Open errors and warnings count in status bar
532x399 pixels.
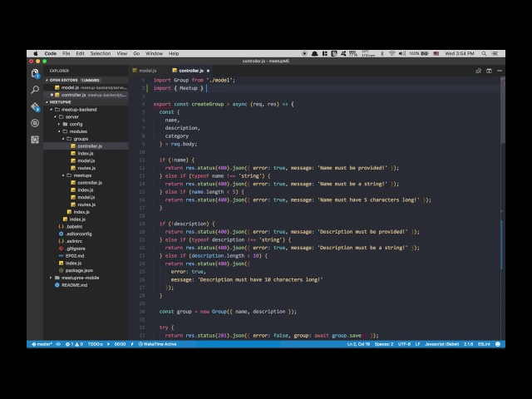74,344
